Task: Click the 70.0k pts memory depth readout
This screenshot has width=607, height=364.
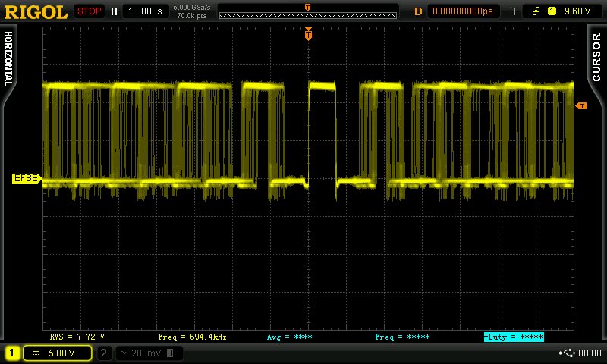Action: (192, 16)
